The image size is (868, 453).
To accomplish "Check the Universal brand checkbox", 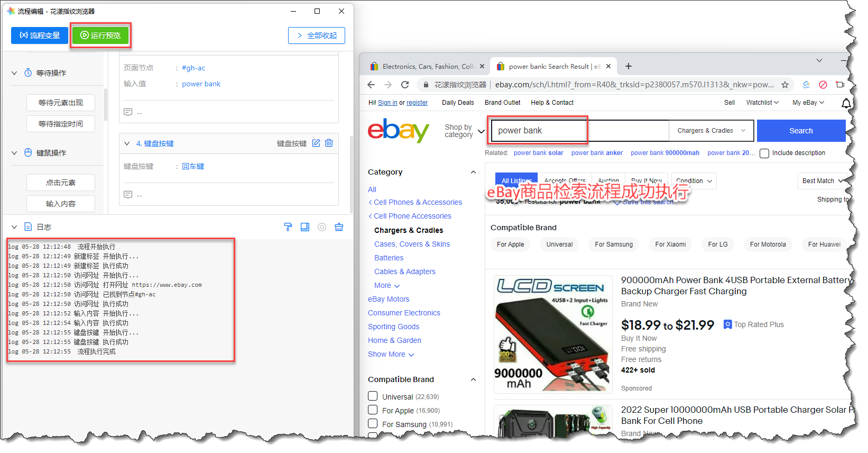I will 373,396.
